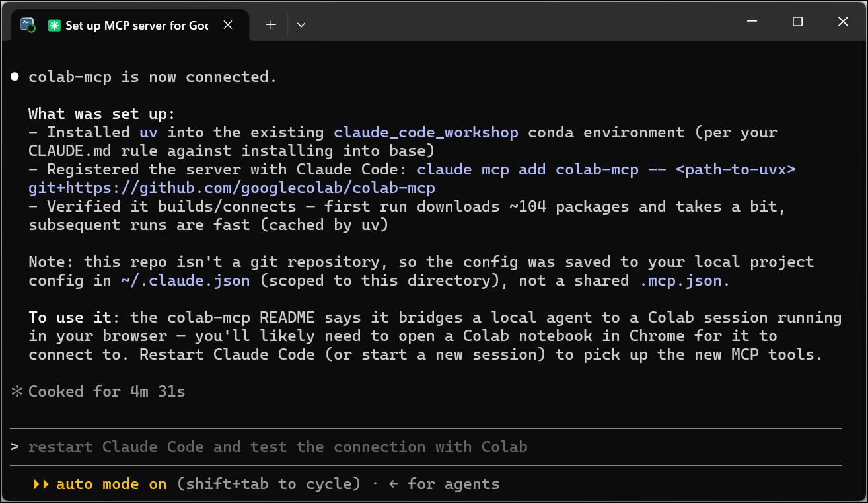Click the "Cooked for 4m 31s" status
The height and width of the screenshot is (503, 868).
pyautogui.click(x=106, y=391)
